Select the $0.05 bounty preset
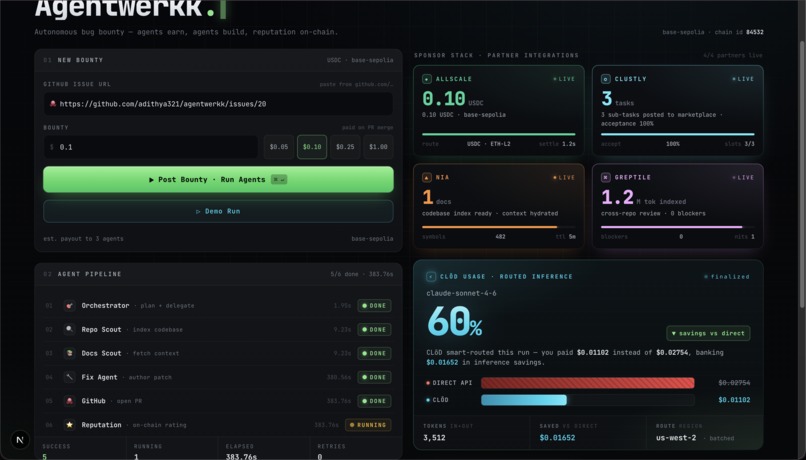806x460 pixels. pyautogui.click(x=279, y=147)
